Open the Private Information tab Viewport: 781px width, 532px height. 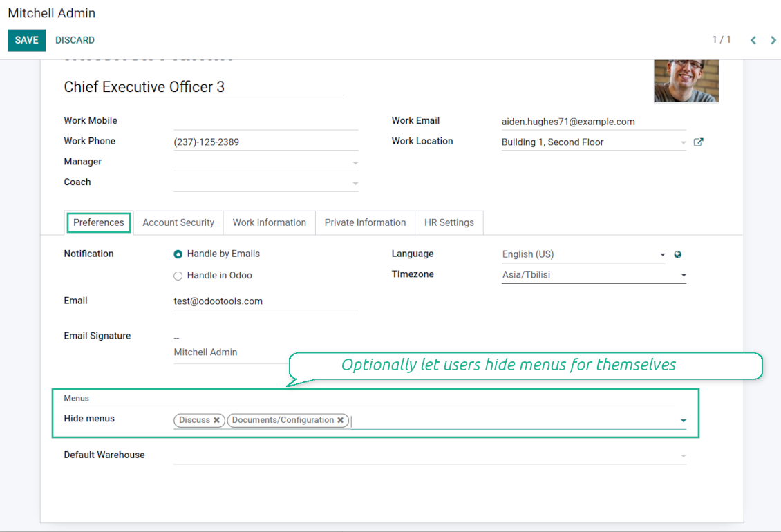[x=365, y=222]
